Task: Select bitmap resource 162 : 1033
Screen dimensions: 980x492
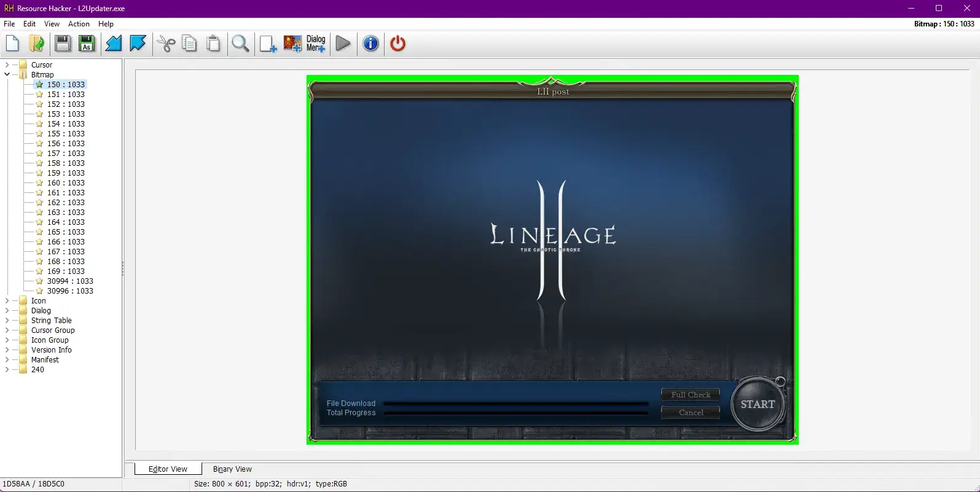Action: click(x=66, y=202)
